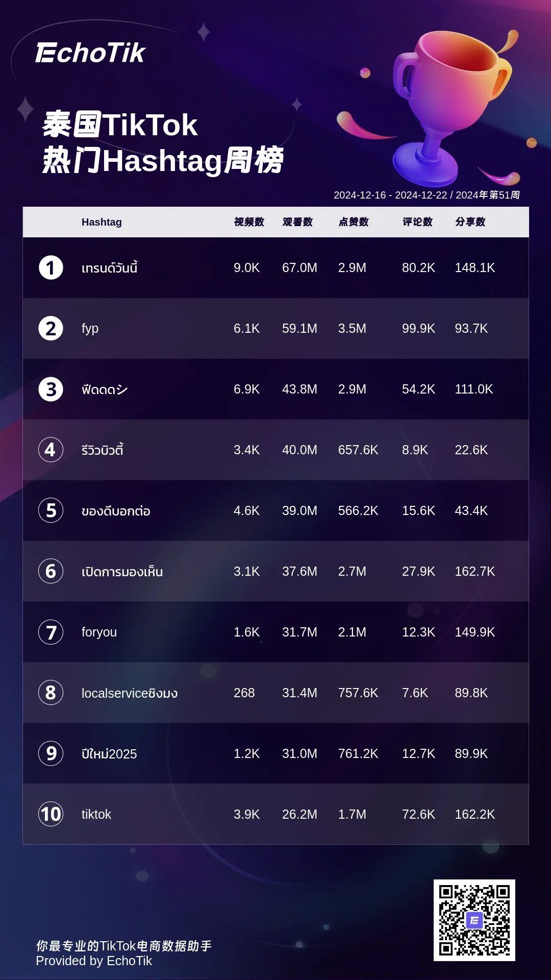551x980 pixels.
Task: Open the tiktok hashtag entry
Action: 96,814
